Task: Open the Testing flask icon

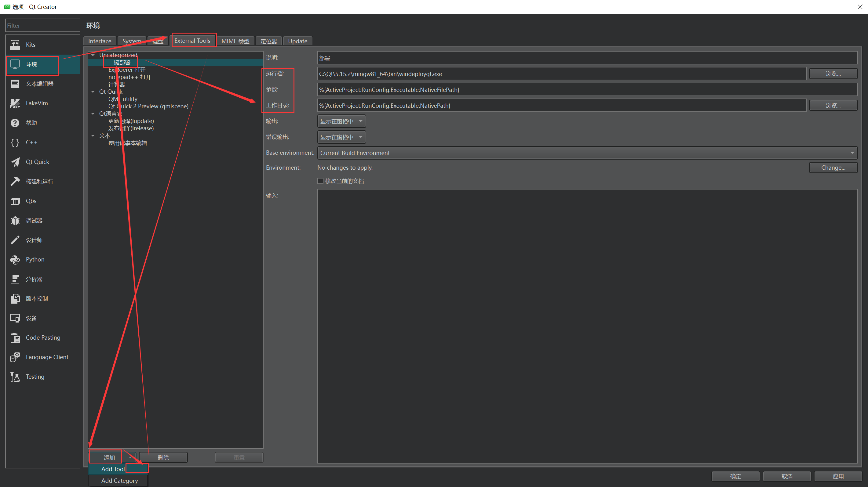Action: (x=15, y=377)
